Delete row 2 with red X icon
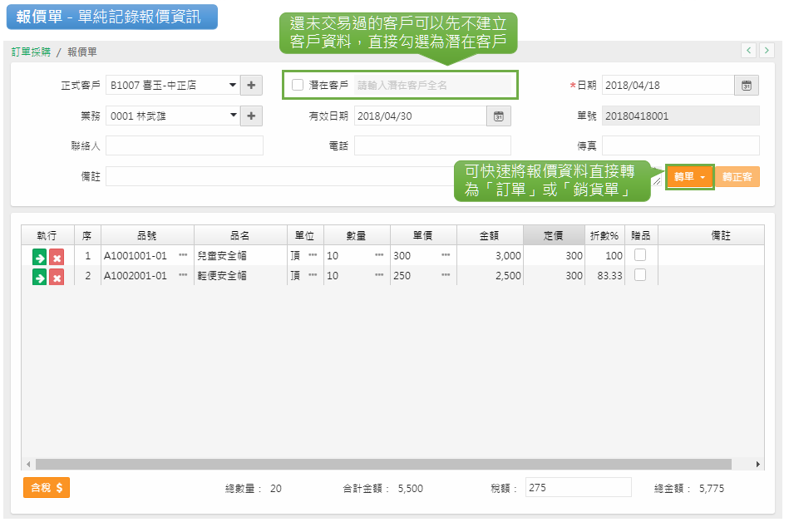The width and height of the screenshot is (789, 532). tap(57, 277)
